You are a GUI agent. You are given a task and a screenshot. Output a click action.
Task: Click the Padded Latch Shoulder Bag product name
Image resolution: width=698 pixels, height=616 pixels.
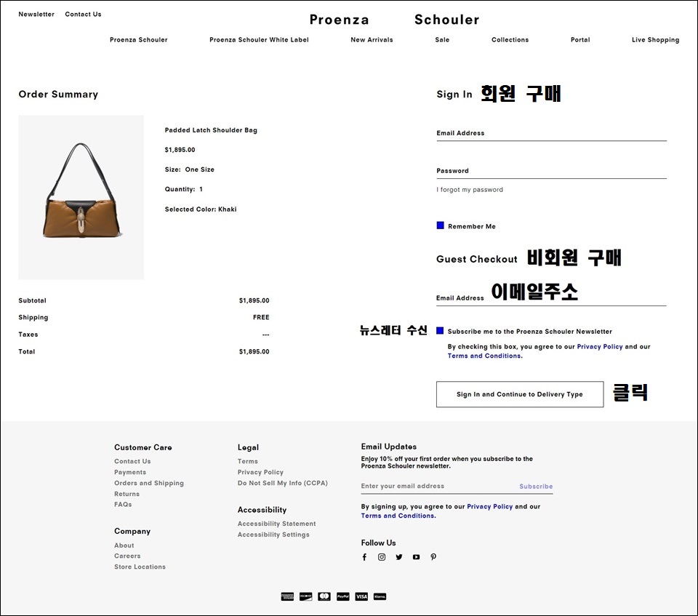point(211,130)
